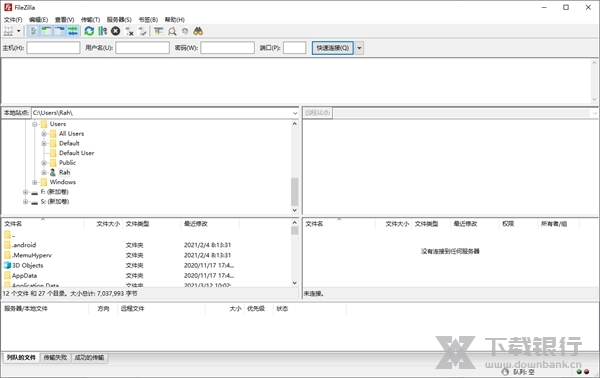Expand the Default folder node
The height and width of the screenshot is (378, 600).
click(x=44, y=143)
